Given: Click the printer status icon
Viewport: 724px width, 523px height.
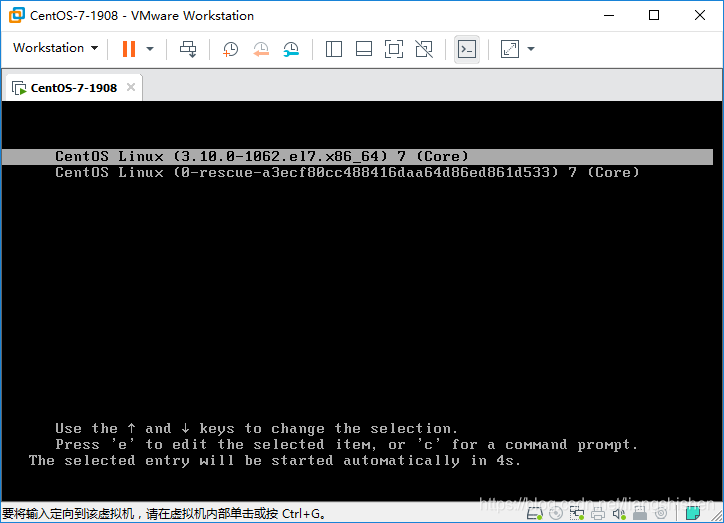Looking at the screenshot, I should 598,513.
